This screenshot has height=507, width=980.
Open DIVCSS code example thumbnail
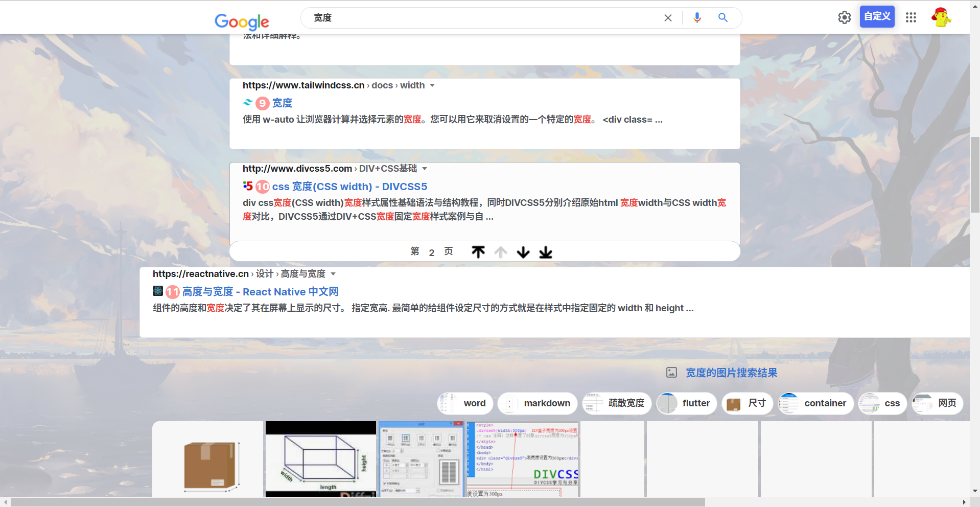click(x=522, y=459)
